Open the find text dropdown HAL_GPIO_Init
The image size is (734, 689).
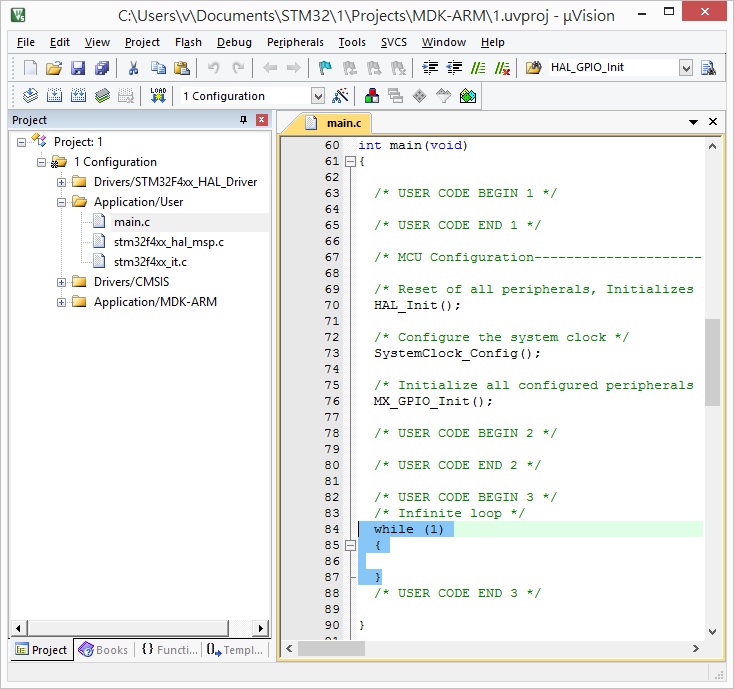[x=686, y=68]
